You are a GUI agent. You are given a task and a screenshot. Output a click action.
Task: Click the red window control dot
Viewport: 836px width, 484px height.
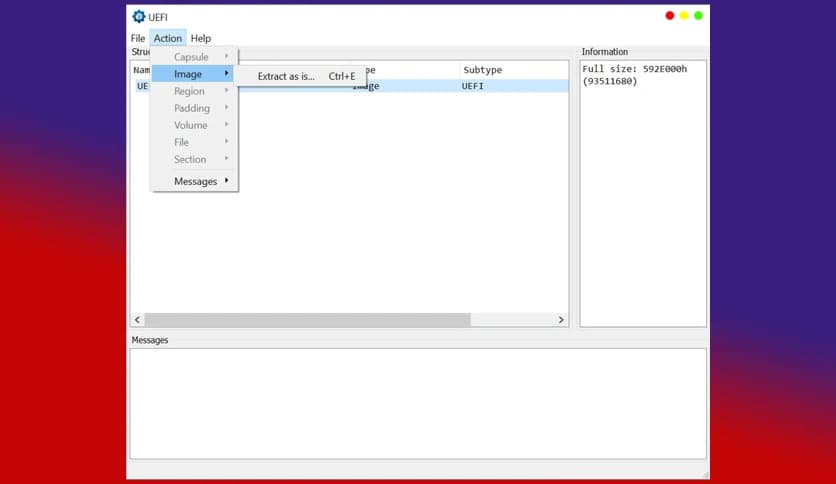pyautogui.click(x=670, y=15)
